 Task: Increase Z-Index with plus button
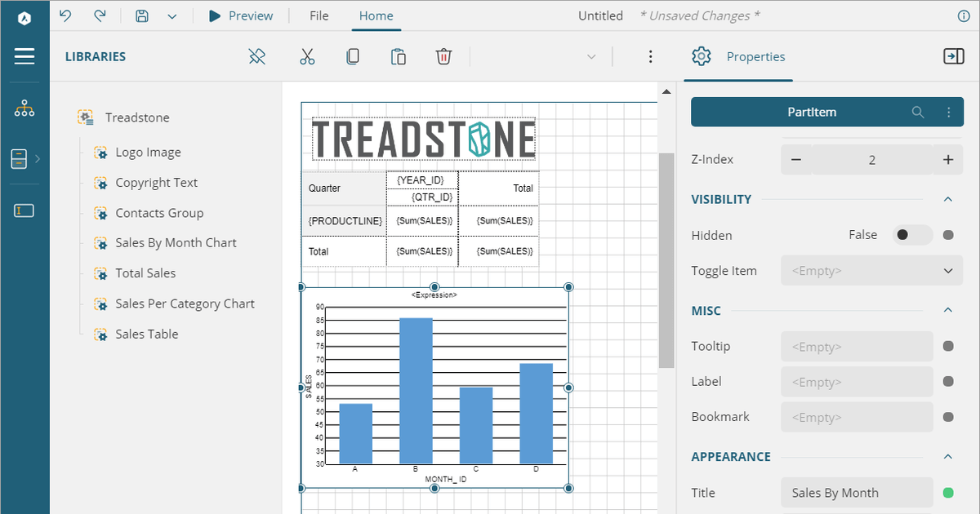pos(948,160)
